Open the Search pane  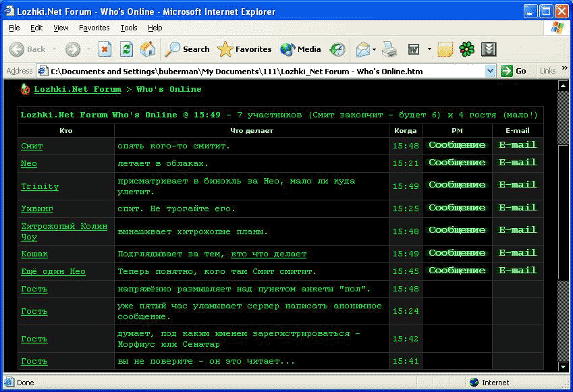(188, 49)
